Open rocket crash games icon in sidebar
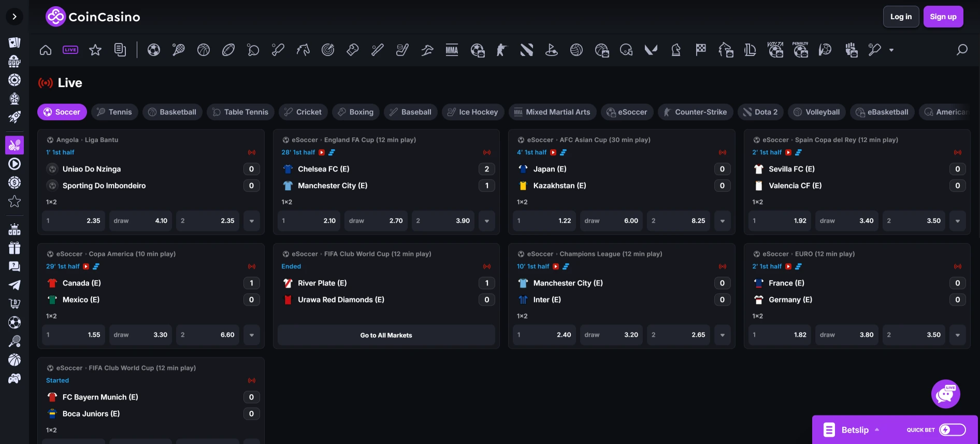Screen dimensions: 980x444 15,117
